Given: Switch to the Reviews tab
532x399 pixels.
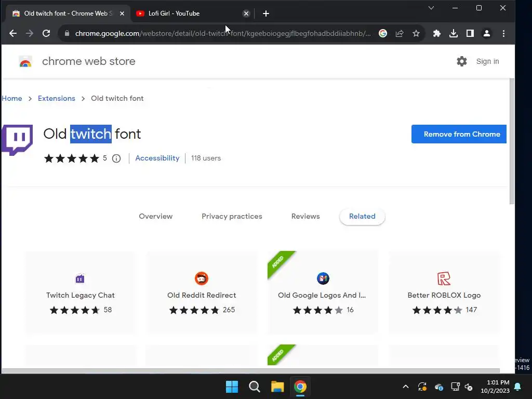Looking at the screenshot, I should point(305,216).
